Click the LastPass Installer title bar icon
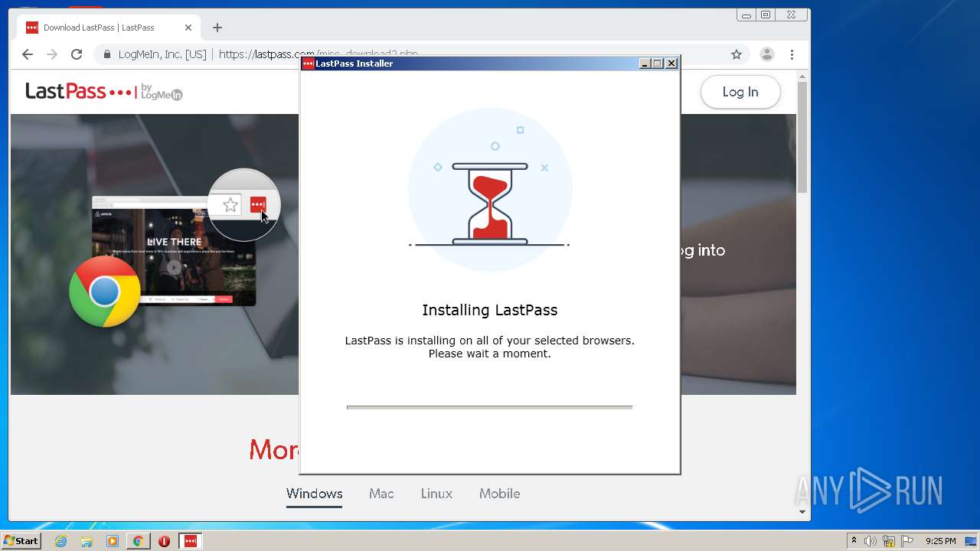The image size is (980, 551). point(309,64)
